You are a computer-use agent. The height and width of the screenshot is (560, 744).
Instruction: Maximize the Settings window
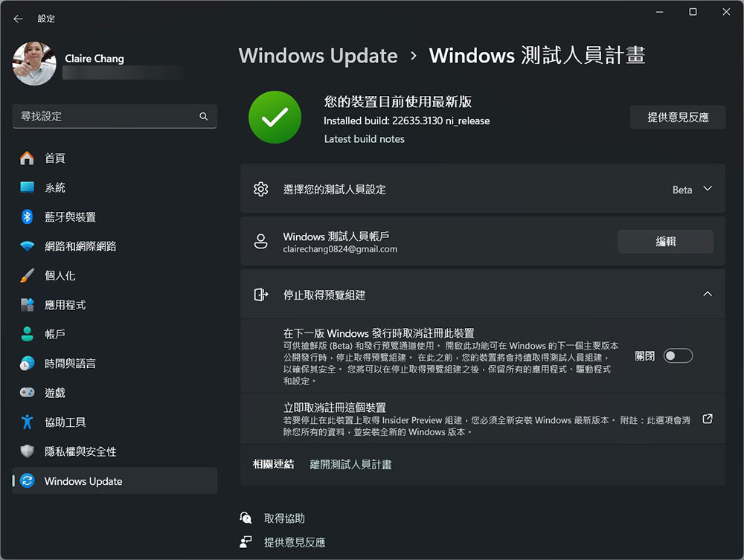pos(693,12)
